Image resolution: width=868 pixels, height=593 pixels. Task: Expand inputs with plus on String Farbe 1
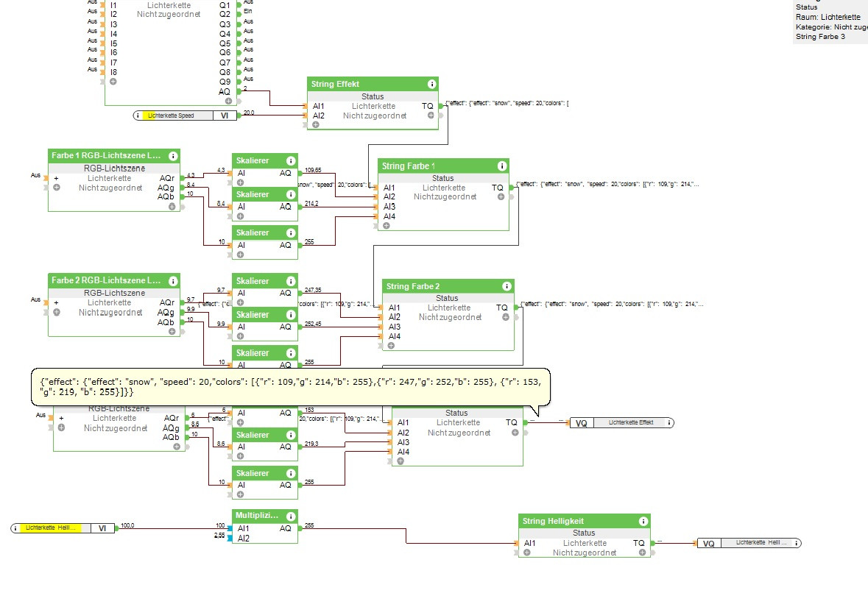click(386, 226)
